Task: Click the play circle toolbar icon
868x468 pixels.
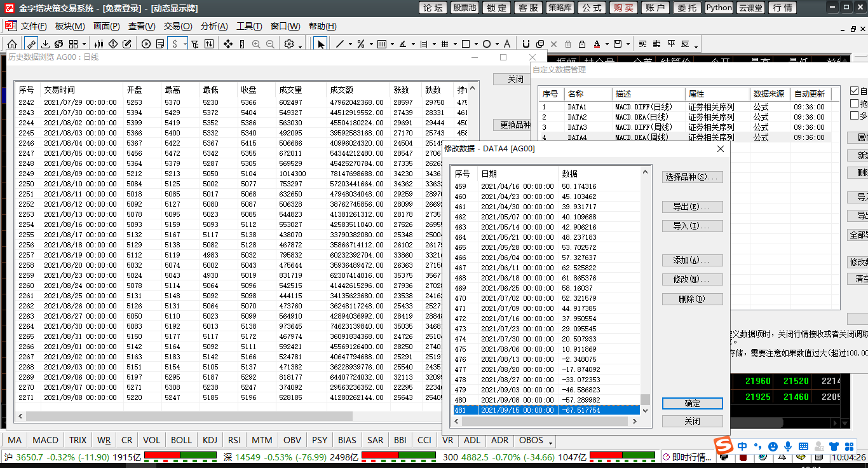Action: (x=146, y=44)
